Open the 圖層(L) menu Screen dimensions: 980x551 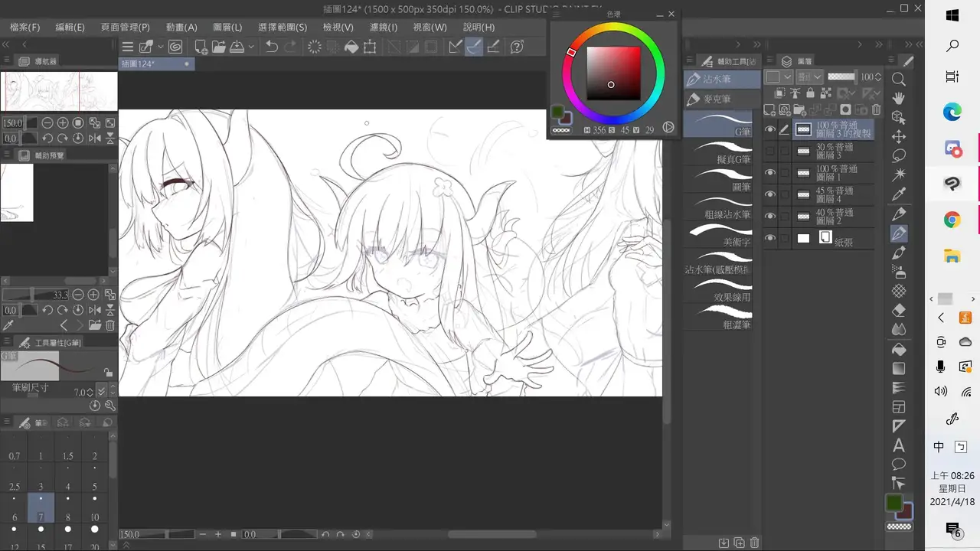[227, 27]
